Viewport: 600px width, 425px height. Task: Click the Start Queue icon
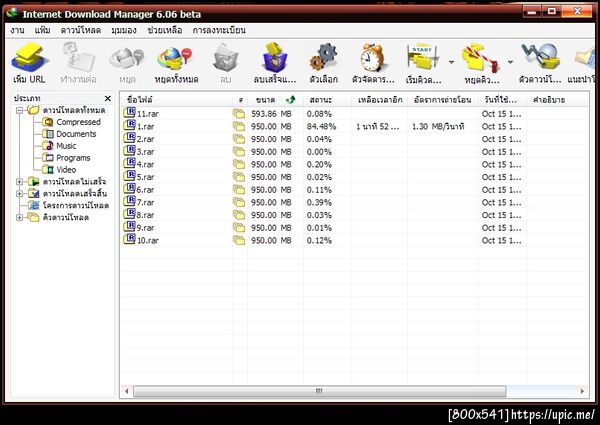[x=423, y=57]
